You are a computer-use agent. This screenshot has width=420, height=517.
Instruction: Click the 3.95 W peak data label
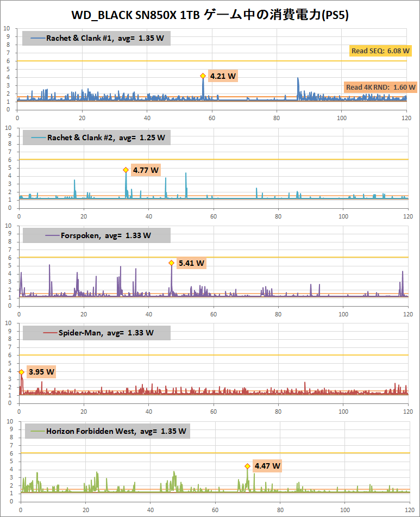[41, 372]
